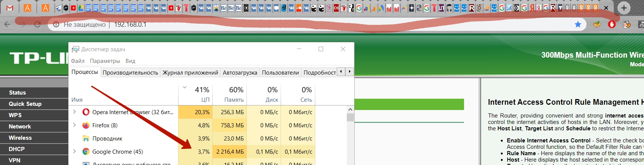Open DHCP in the router sidebar

[x=34, y=149]
